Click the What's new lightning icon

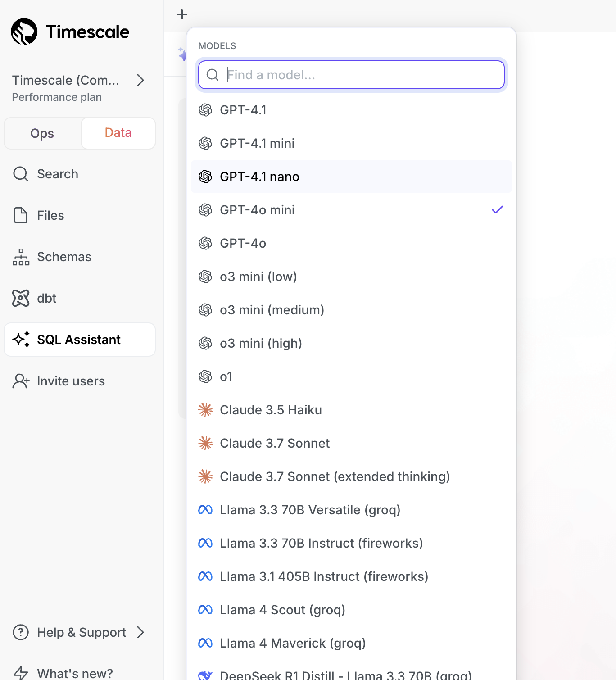(x=21, y=673)
